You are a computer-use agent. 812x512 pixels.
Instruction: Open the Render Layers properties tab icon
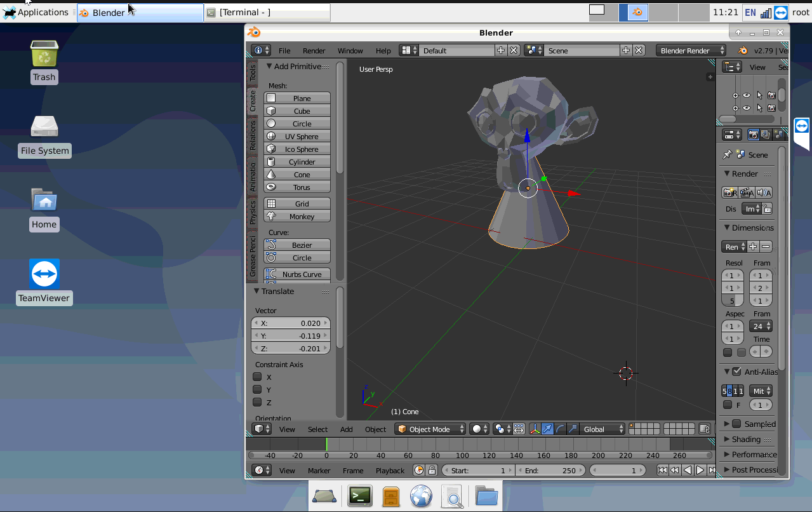coord(766,135)
